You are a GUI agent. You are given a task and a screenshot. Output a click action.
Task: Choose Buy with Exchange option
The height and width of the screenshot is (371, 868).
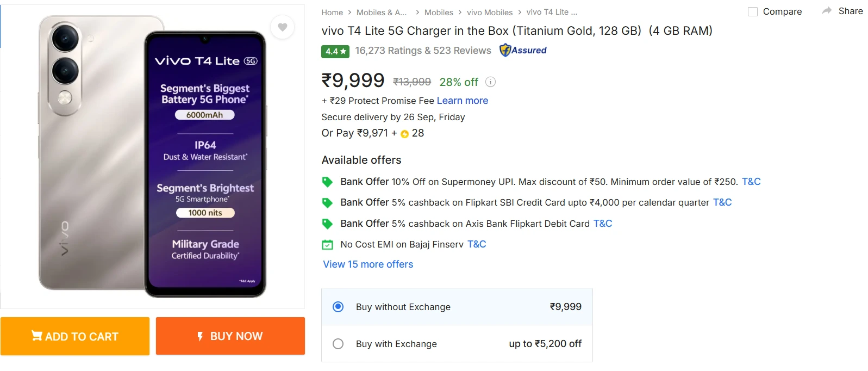pyautogui.click(x=338, y=344)
